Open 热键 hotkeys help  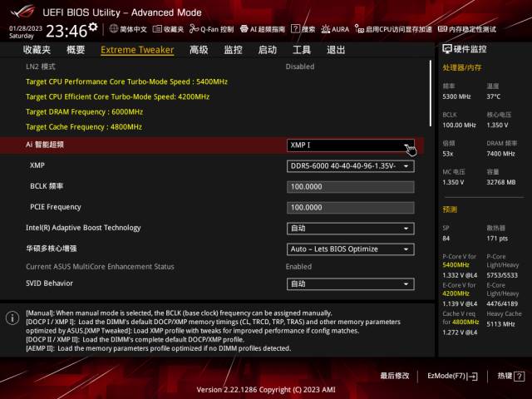pyautogui.click(x=510, y=376)
